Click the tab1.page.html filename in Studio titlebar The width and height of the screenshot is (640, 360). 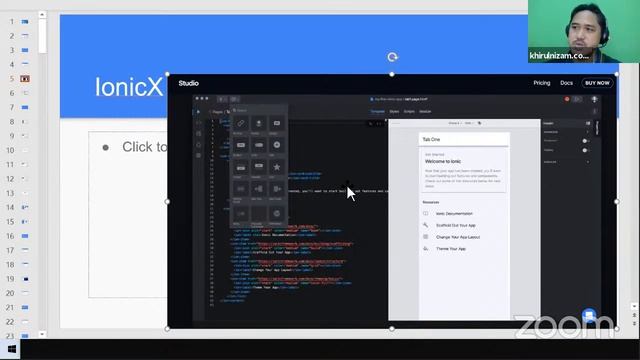(x=416, y=99)
